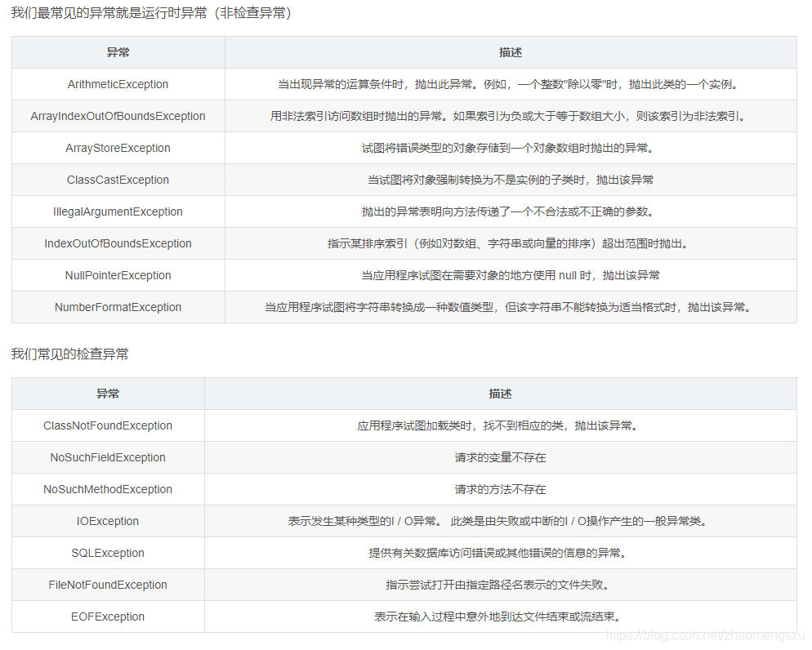Click the 异常 header in first table
812x650 pixels.
118,52
